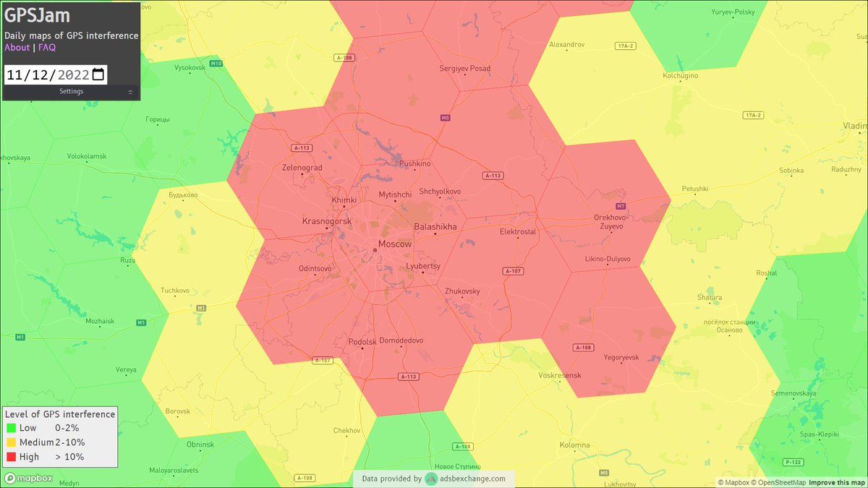Click the green Low legend swatch

(11, 428)
